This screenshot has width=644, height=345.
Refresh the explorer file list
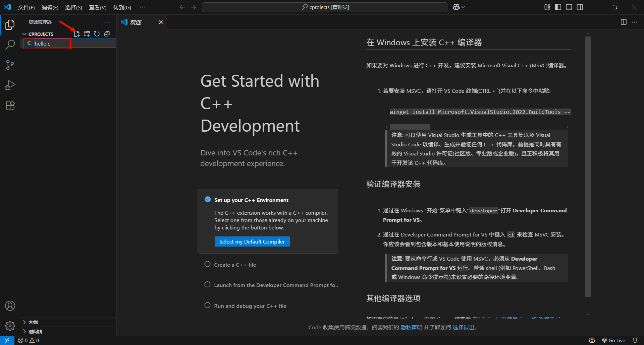tap(97, 34)
